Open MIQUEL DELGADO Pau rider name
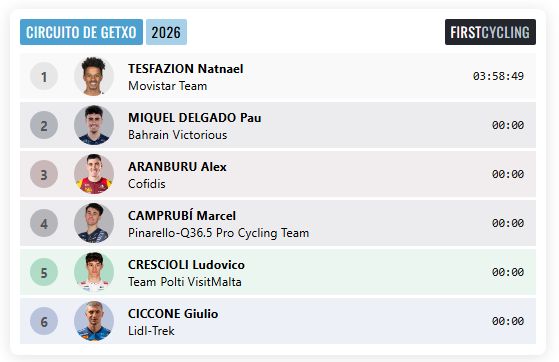The image size is (559, 362). tap(195, 118)
